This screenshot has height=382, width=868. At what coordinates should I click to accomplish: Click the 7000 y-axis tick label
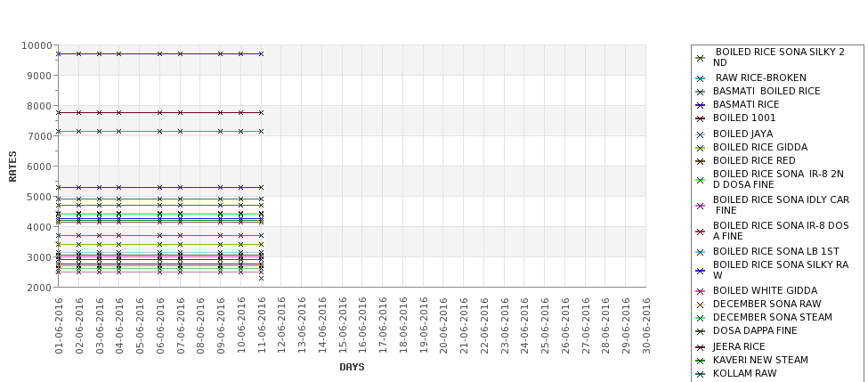[40, 136]
